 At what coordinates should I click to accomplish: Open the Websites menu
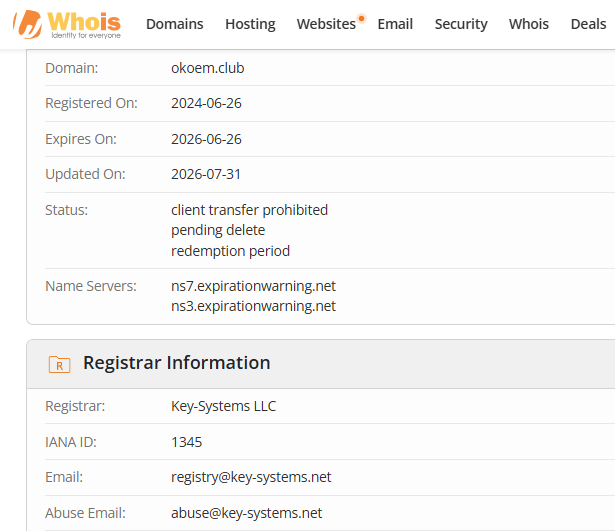(x=326, y=24)
